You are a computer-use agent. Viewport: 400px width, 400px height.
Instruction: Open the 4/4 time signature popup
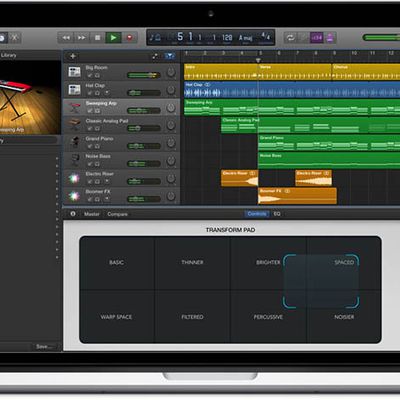(x=266, y=36)
